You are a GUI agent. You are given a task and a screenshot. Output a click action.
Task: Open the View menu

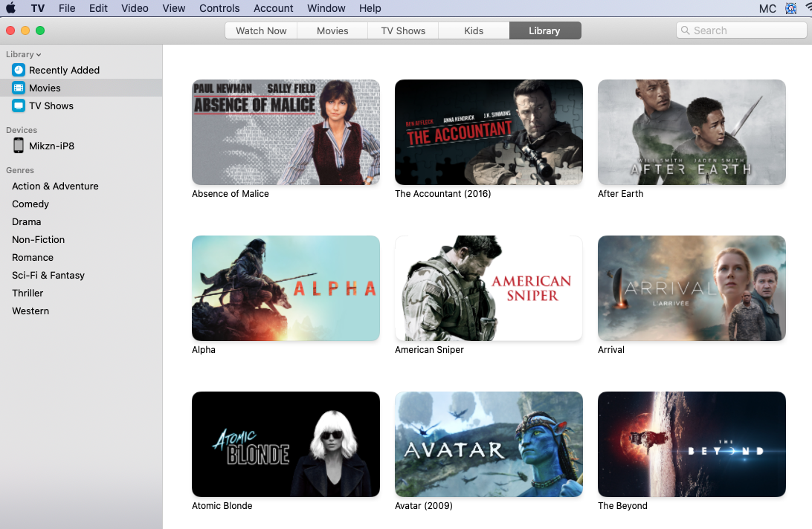173,8
